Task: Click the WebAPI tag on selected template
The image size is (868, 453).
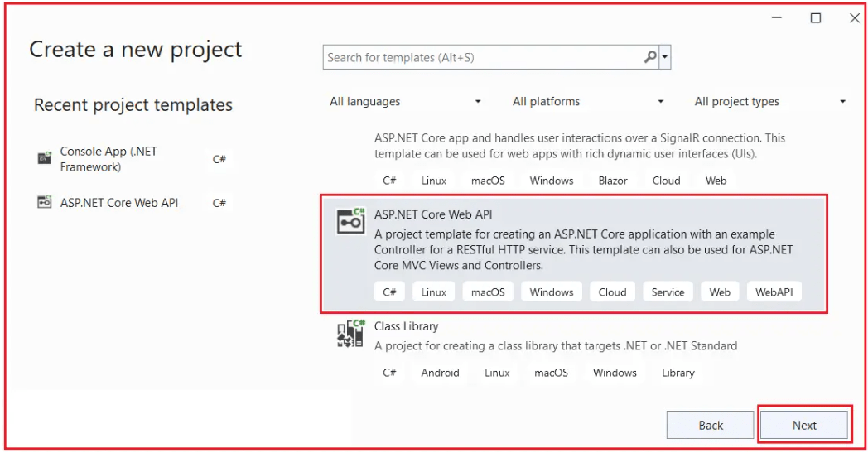Action: coord(774,292)
